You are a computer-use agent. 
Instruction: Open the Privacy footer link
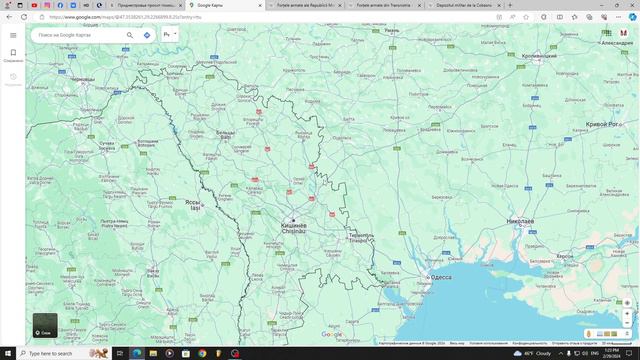tap(530, 343)
